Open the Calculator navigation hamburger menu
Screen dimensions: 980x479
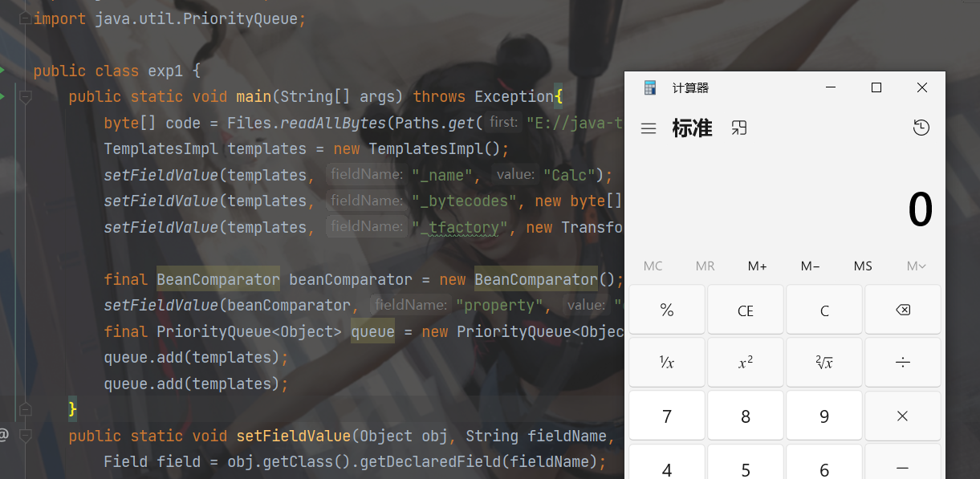point(649,128)
